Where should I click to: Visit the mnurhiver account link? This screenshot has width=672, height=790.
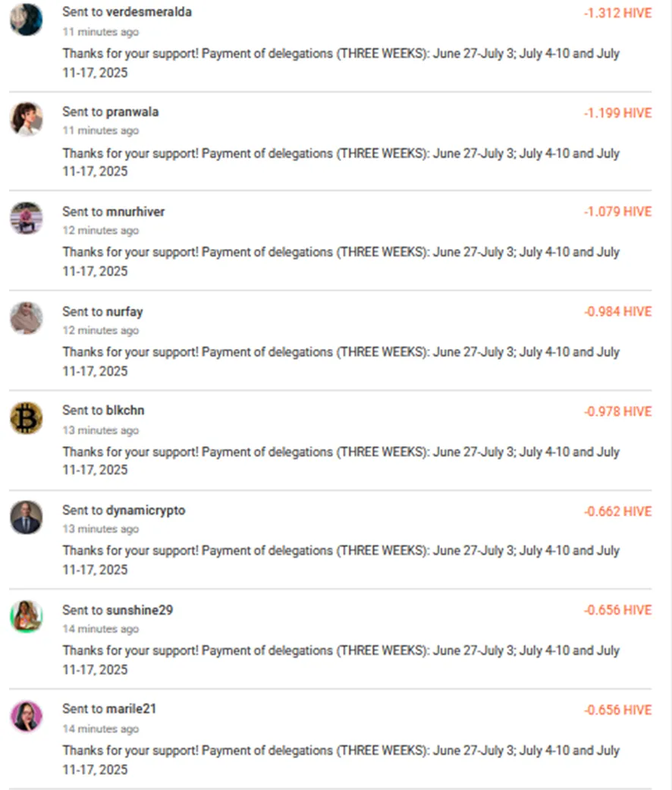pos(135,212)
